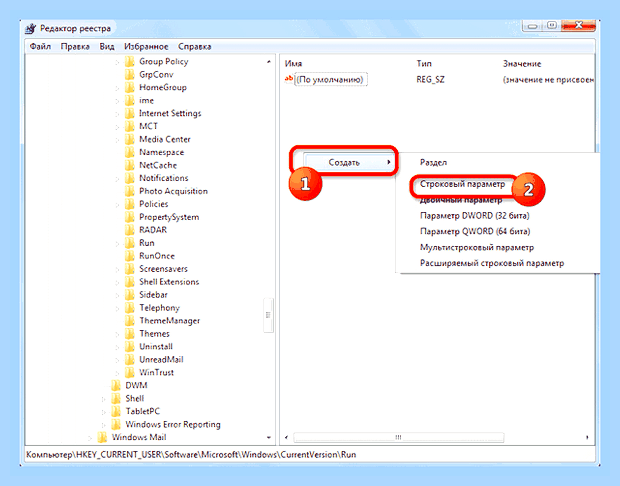The width and height of the screenshot is (620, 486).
Task: Click the tree pane scroll down arrow
Action: [269, 438]
